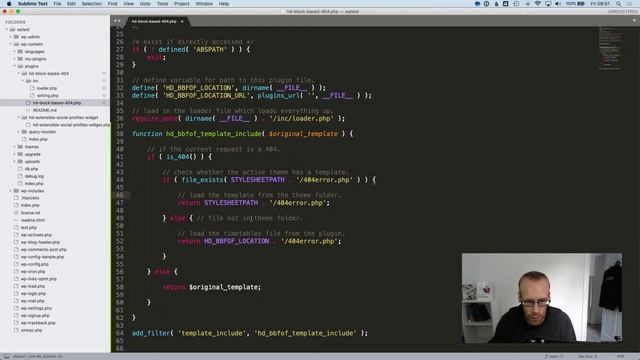Expand the wp-includes folder arrow
640x360 pixels.
11,191
